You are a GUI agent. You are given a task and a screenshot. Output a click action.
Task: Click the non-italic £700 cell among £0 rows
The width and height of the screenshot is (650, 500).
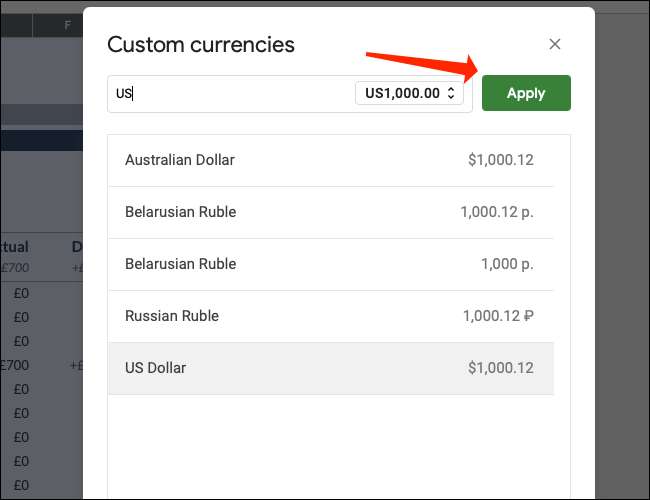tap(14, 365)
